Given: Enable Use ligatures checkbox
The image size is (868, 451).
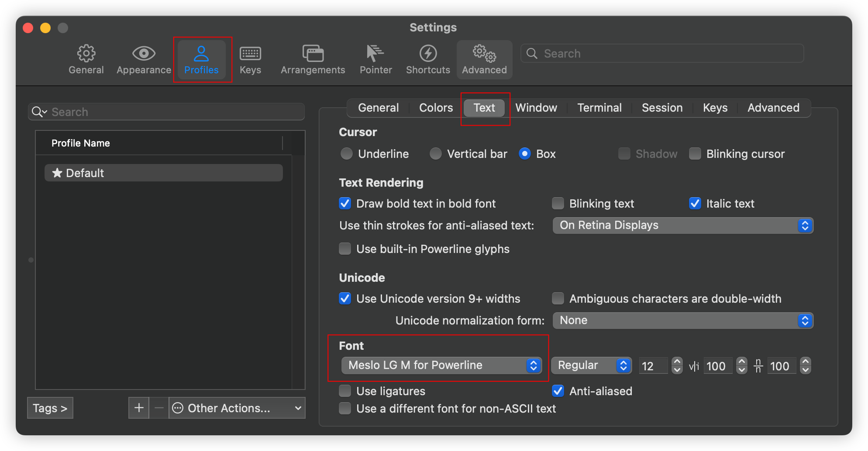Looking at the screenshot, I should pos(345,391).
